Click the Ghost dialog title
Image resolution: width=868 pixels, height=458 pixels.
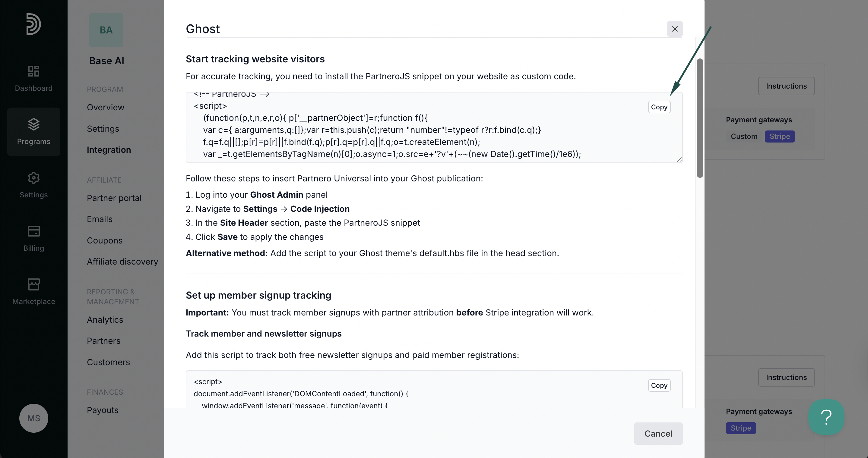[203, 29]
